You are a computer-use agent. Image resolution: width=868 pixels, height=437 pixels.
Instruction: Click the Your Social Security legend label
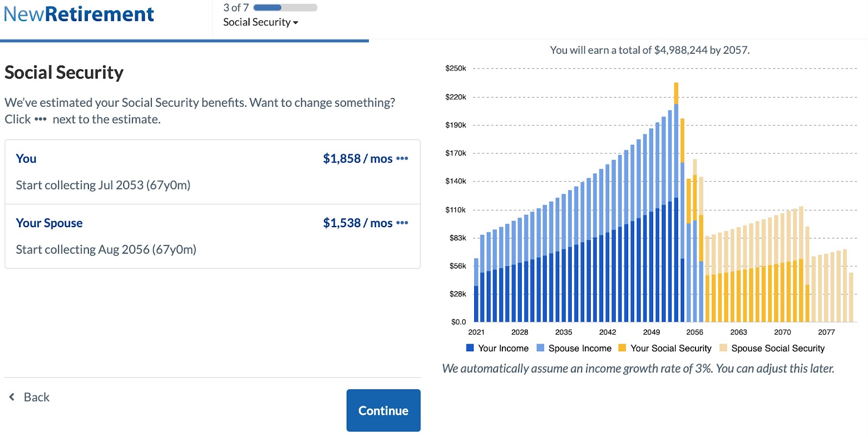click(x=671, y=348)
